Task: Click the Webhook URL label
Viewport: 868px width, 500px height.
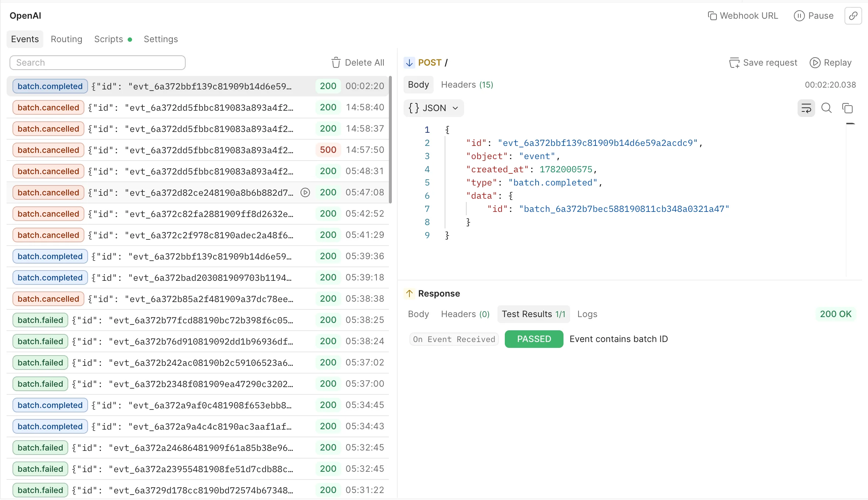Action: 749,16
